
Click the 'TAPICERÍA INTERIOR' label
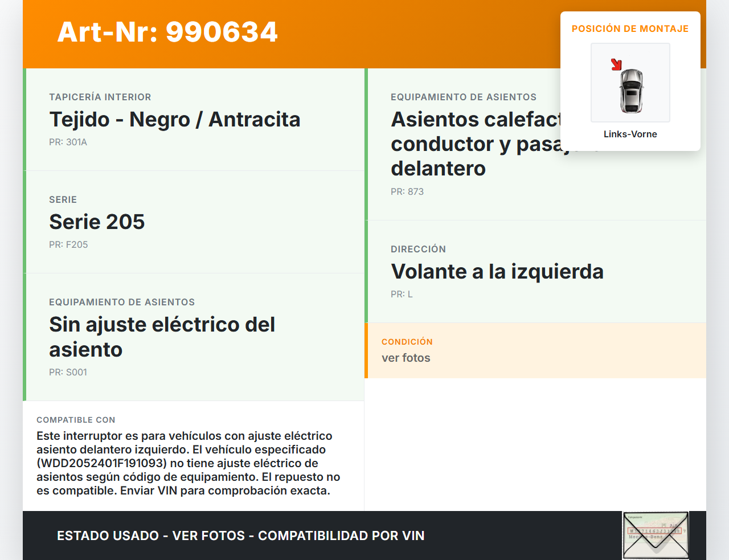coord(100,97)
